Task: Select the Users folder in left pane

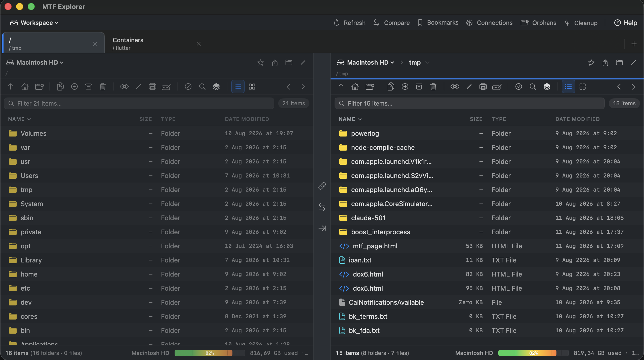Action: click(x=157, y=176)
